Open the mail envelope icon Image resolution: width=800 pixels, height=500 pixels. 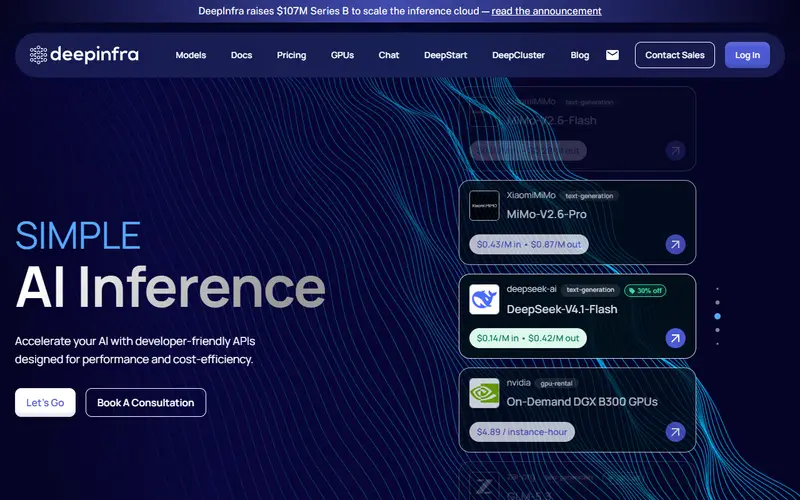pos(612,55)
